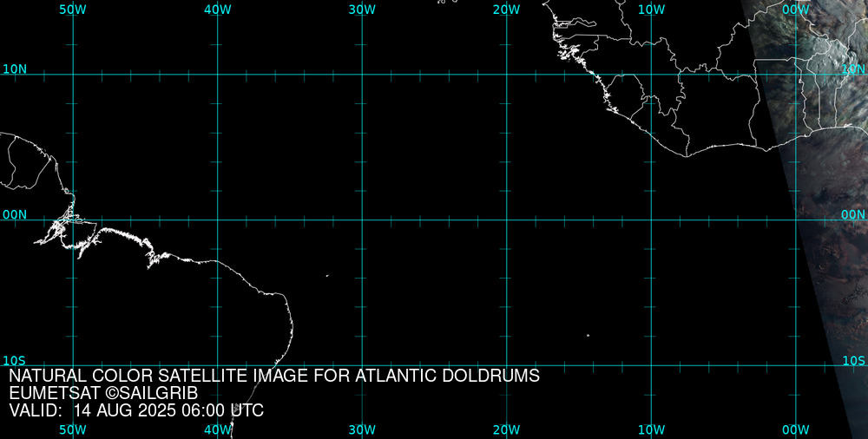868x439 pixels.
Task: Click the 10S label on the left edge
Action: click(15, 361)
